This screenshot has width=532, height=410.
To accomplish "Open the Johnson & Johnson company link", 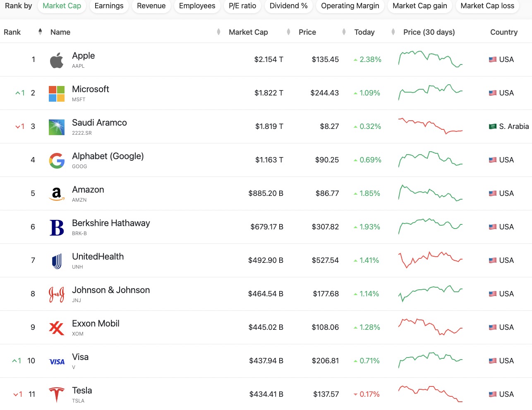I will [111, 290].
